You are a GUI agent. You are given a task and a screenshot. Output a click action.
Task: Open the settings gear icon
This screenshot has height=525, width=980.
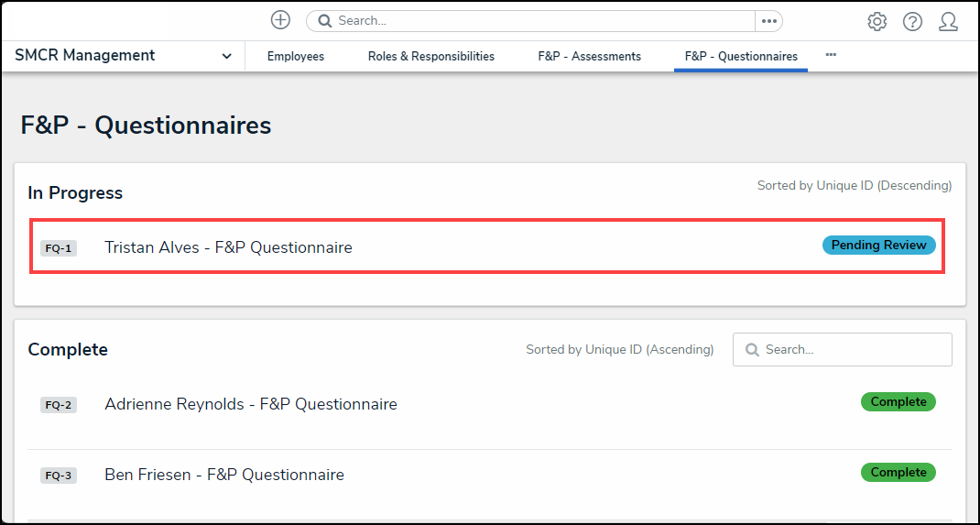click(x=877, y=22)
